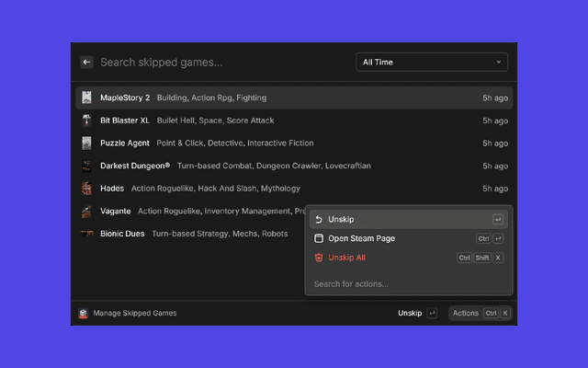This screenshot has height=368, width=588.
Task: Click the Puzzle Agent thumbnail
Action: [86, 144]
